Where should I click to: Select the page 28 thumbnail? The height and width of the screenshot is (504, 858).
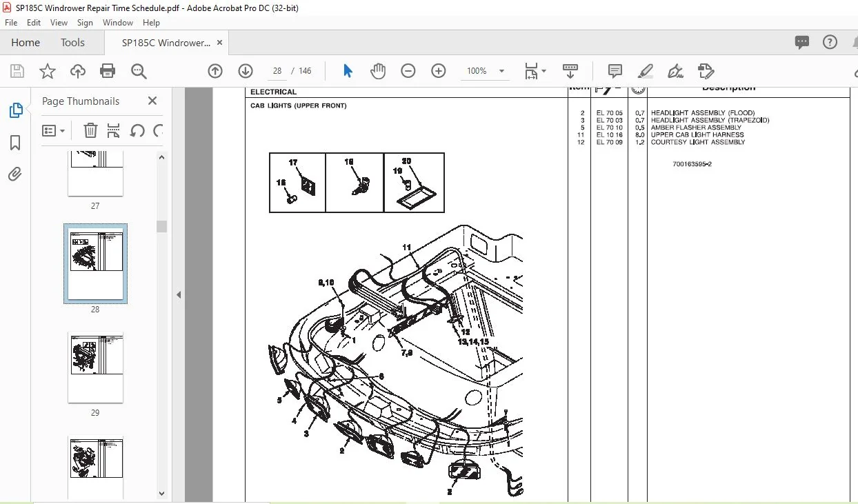click(95, 263)
